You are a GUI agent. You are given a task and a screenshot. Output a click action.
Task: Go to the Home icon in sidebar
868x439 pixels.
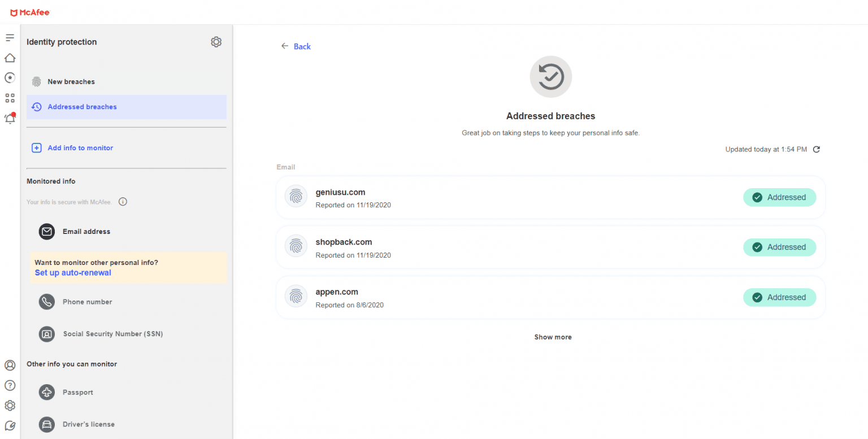(10, 58)
